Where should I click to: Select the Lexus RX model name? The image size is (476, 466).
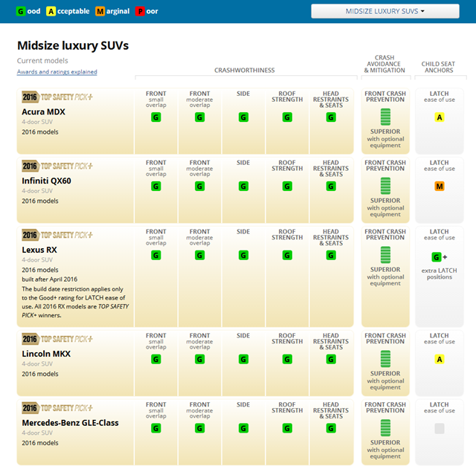(x=39, y=250)
